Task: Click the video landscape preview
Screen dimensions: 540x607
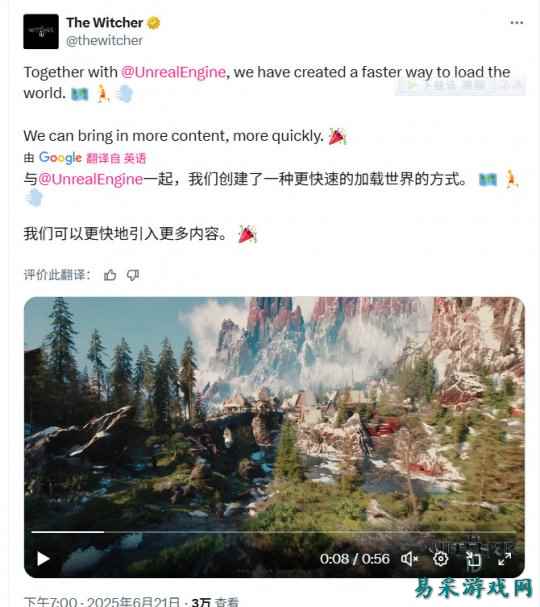Action: [274, 412]
